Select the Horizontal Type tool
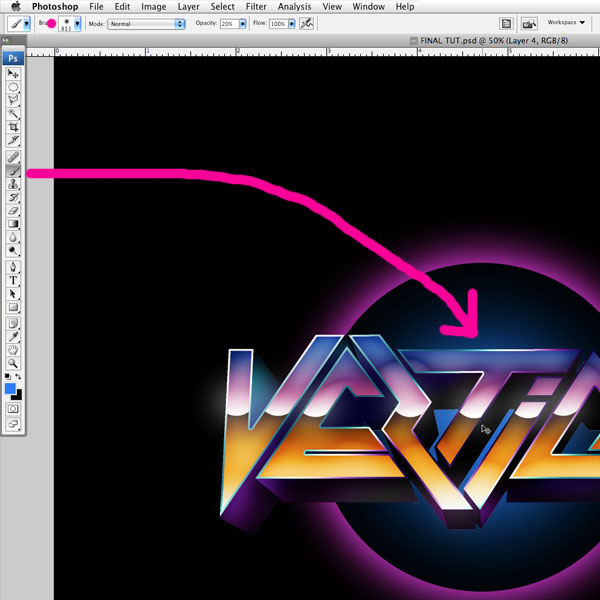This screenshot has height=600, width=600. (14, 281)
